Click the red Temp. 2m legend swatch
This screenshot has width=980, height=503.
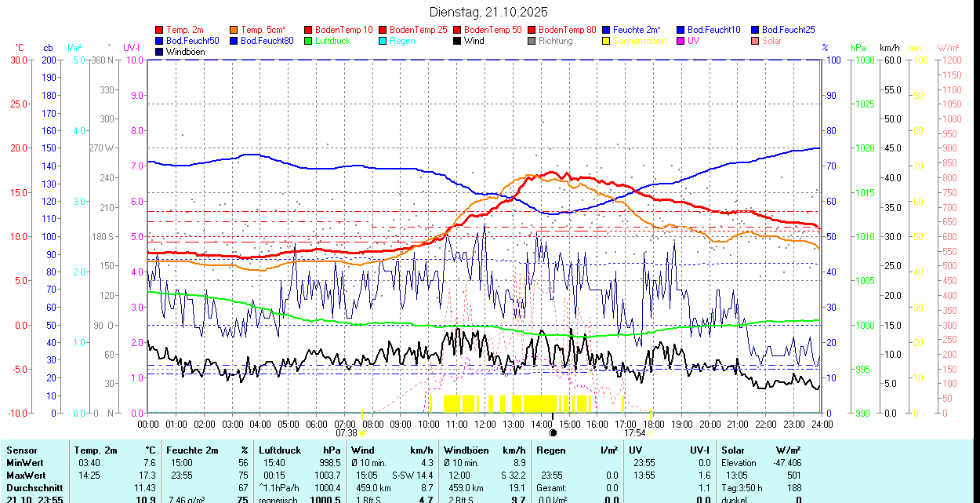[x=160, y=30]
